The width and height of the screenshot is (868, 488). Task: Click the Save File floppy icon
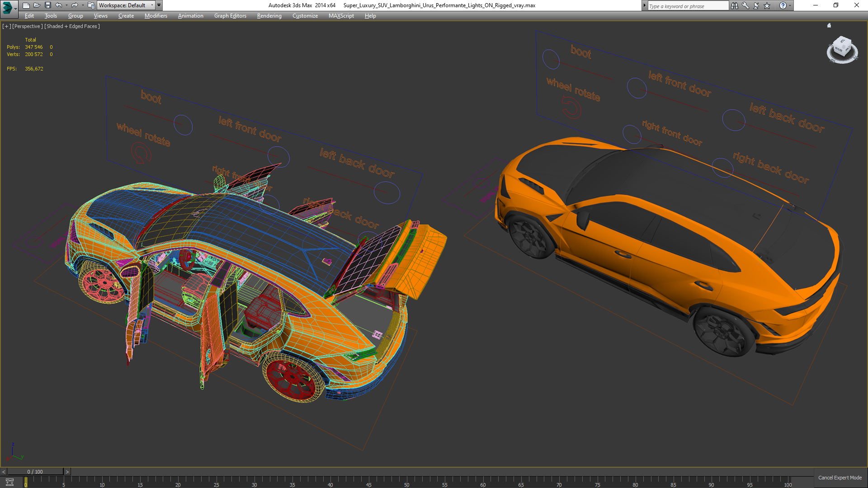coord(48,5)
